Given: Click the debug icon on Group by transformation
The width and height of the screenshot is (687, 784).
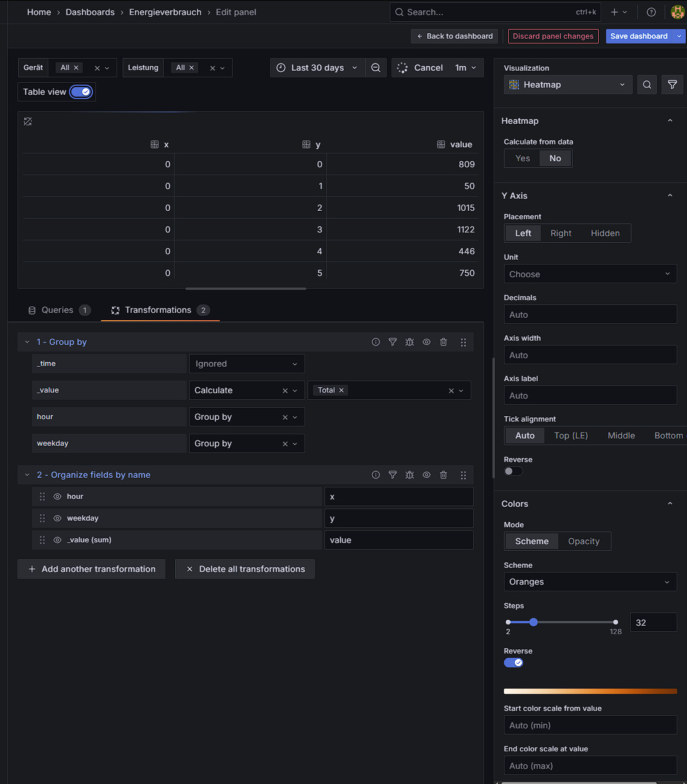Looking at the screenshot, I should tap(410, 342).
